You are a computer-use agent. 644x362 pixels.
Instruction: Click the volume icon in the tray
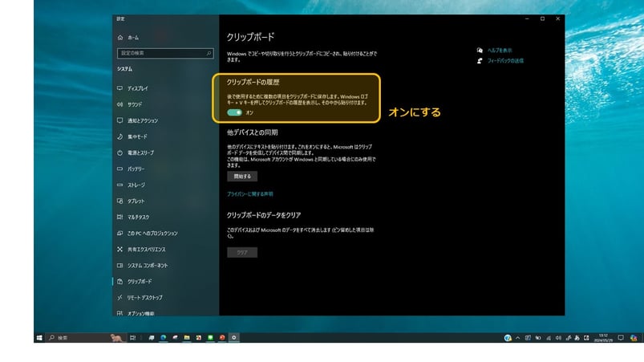pos(558,338)
